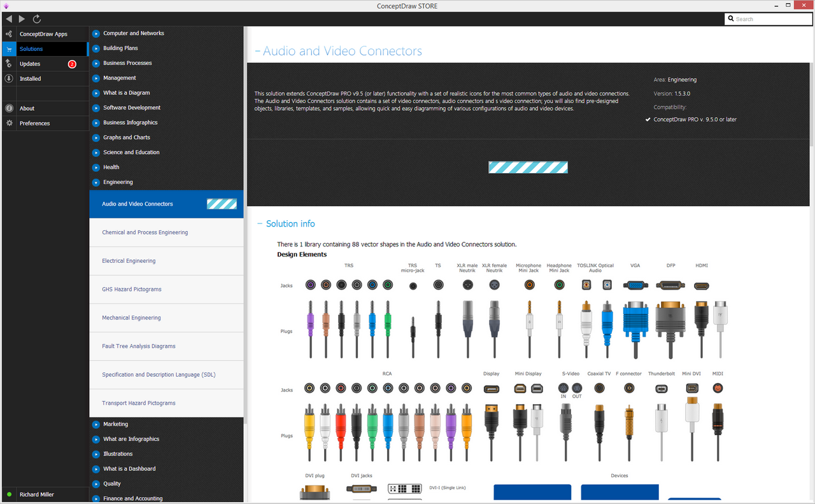Click the F connector plug

(629, 433)
